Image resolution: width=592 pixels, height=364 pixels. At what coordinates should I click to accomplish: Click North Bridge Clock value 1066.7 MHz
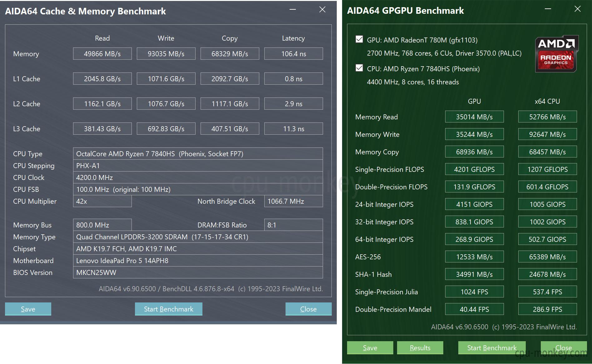tap(294, 201)
